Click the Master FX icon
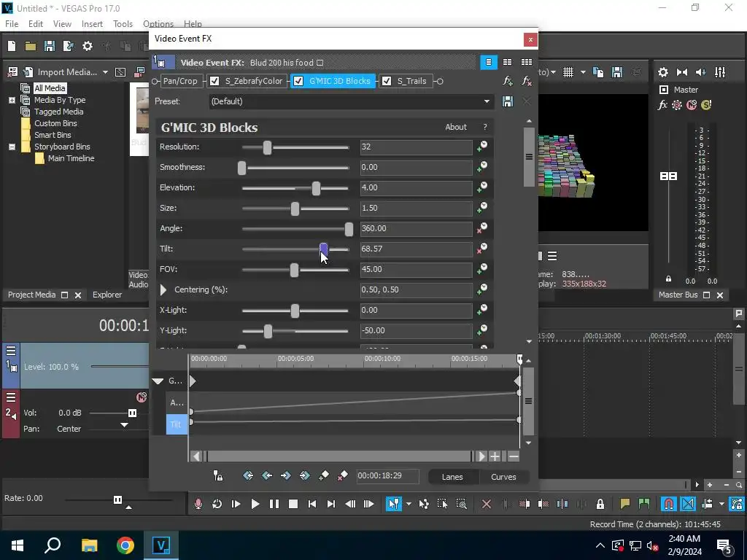The image size is (747, 560). (662, 105)
